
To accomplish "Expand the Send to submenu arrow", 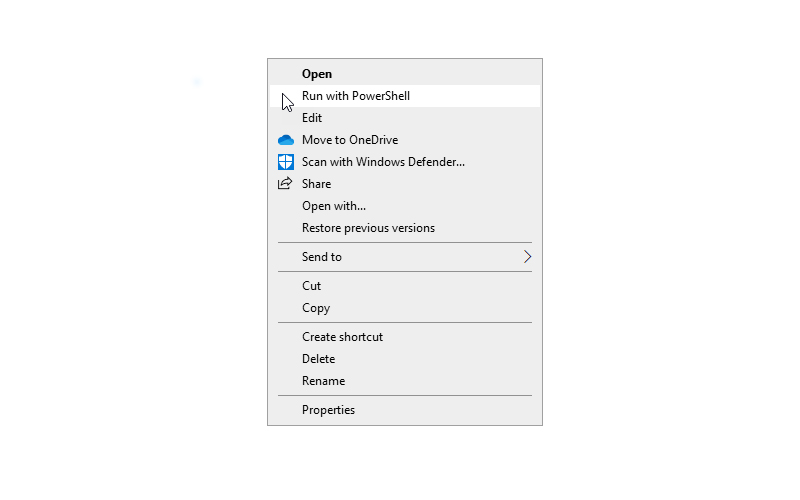I will (527, 257).
